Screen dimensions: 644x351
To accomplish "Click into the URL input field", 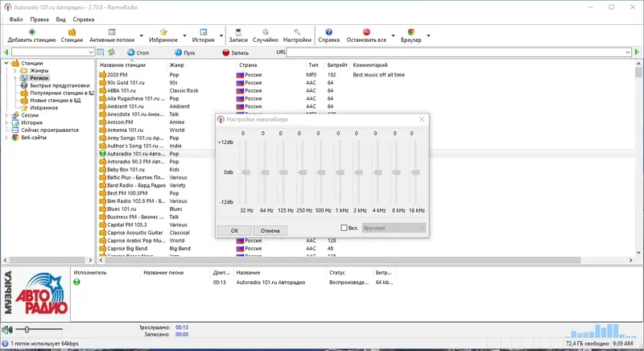I will tap(455, 52).
